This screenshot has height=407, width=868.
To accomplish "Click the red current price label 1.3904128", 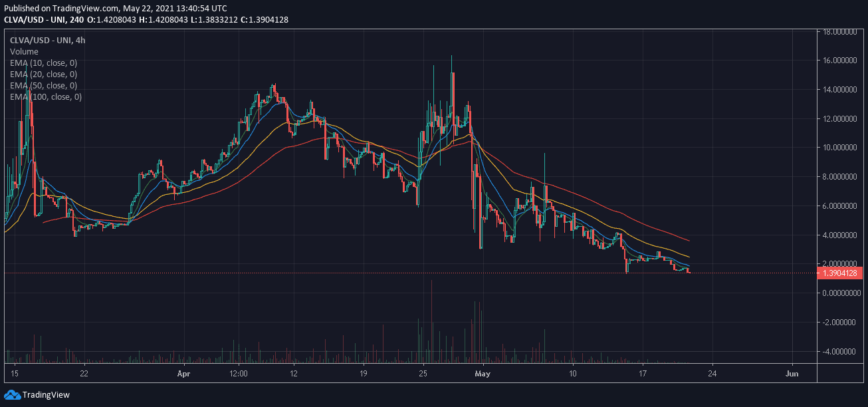I will point(842,273).
